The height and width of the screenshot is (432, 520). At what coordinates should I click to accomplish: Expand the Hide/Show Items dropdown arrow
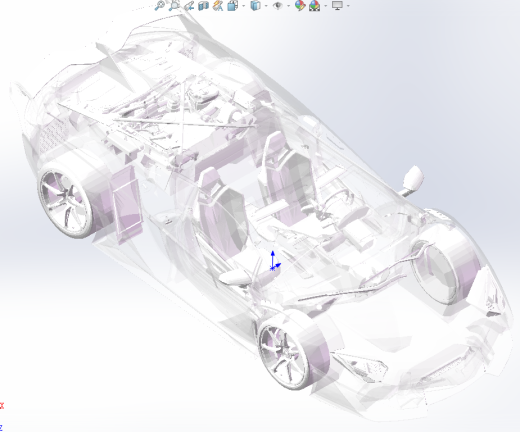tap(288, 6)
